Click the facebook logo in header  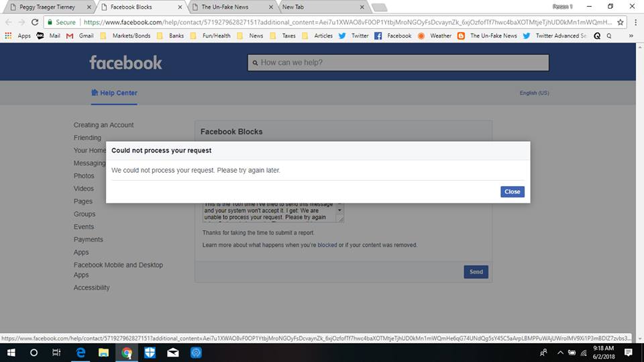point(125,62)
